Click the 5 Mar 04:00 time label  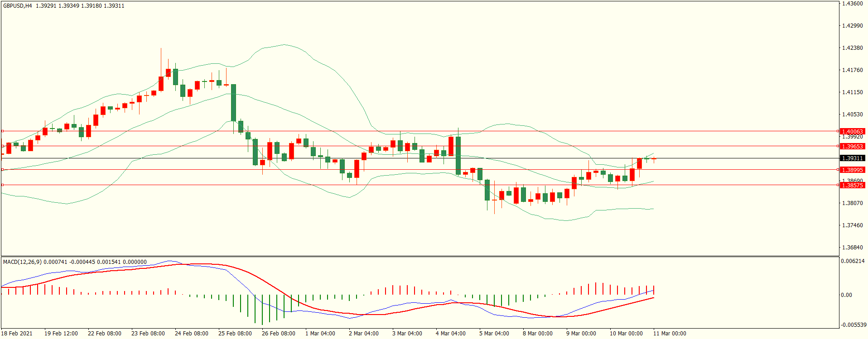point(494,334)
